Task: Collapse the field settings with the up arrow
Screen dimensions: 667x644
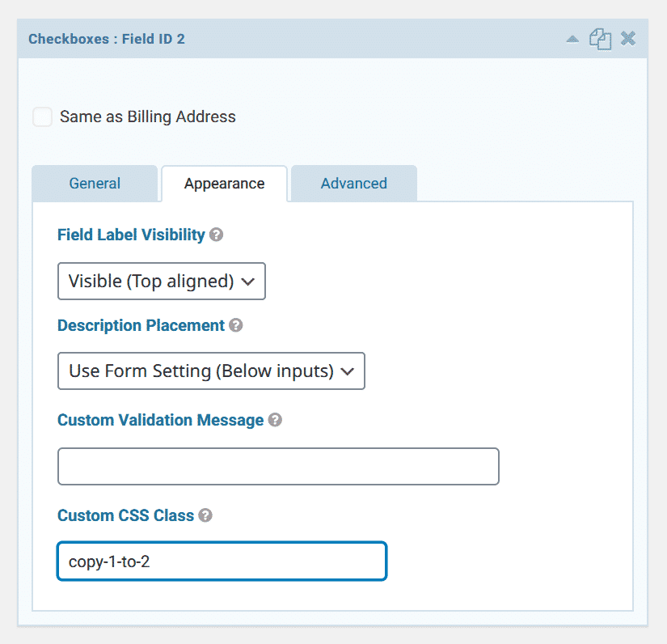Action: tap(572, 39)
